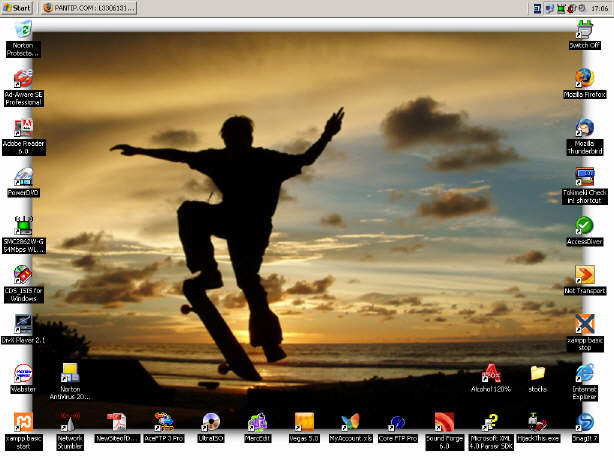Select the SMC2862W-G wireless utility icon
The width and height of the screenshot is (614, 460).
[x=23, y=235]
